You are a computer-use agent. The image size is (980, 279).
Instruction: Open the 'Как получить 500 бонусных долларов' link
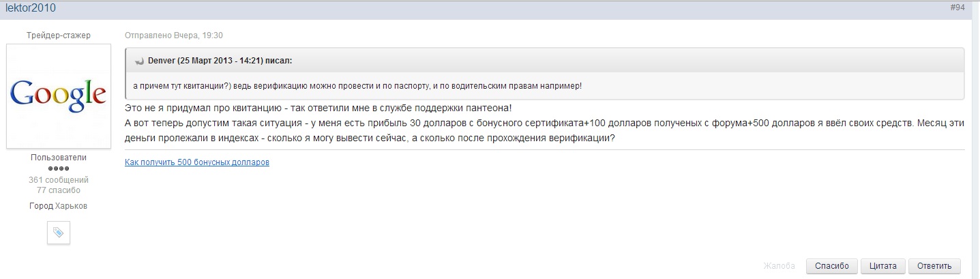[x=197, y=162]
